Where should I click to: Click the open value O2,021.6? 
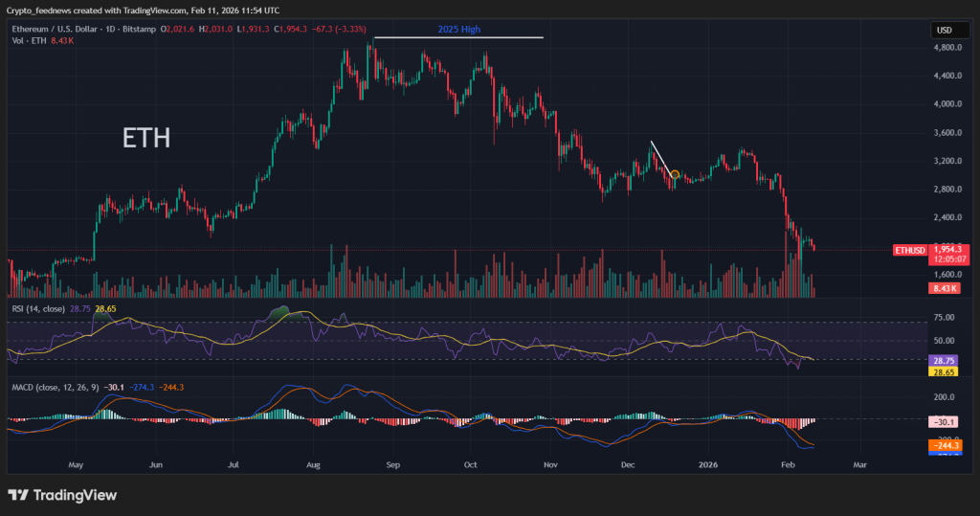[177, 30]
